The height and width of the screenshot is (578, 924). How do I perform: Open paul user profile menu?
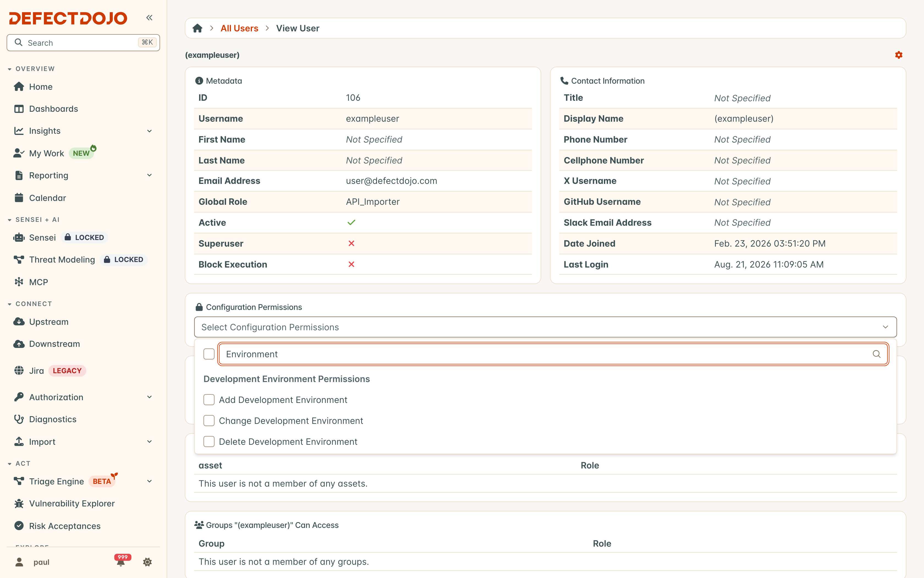pyautogui.click(x=33, y=562)
